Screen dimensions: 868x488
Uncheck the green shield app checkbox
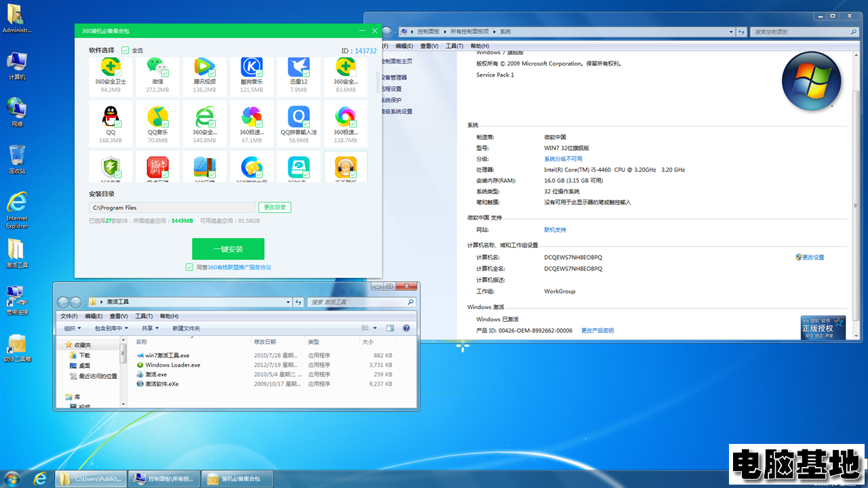(x=118, y=175)
